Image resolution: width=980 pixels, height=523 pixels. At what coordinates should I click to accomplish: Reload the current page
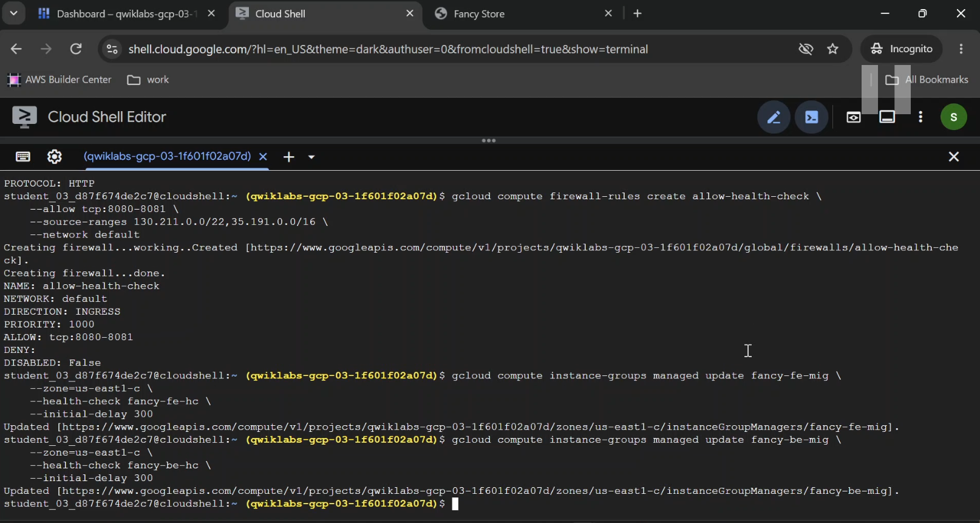click(76, 49)
